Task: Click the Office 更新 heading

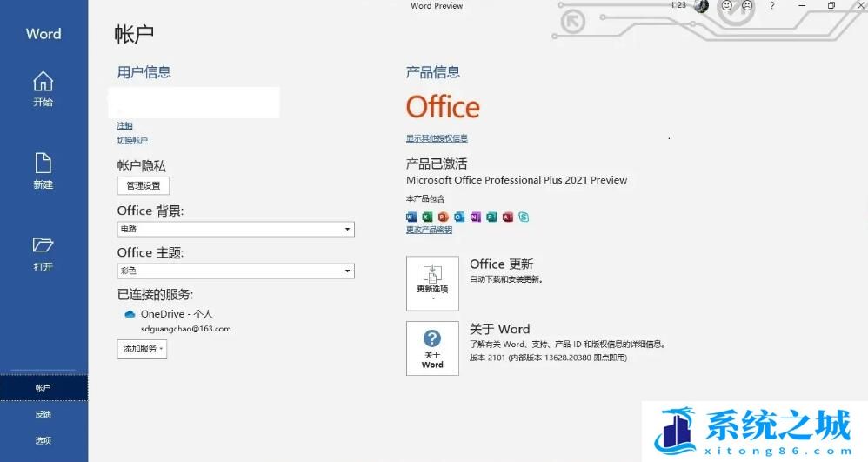Action: [502, 264]
